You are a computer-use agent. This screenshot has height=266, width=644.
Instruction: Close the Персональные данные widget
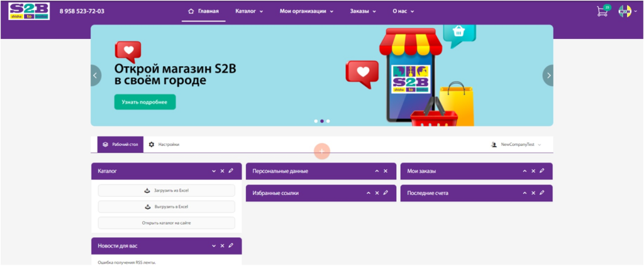point(386,171)
